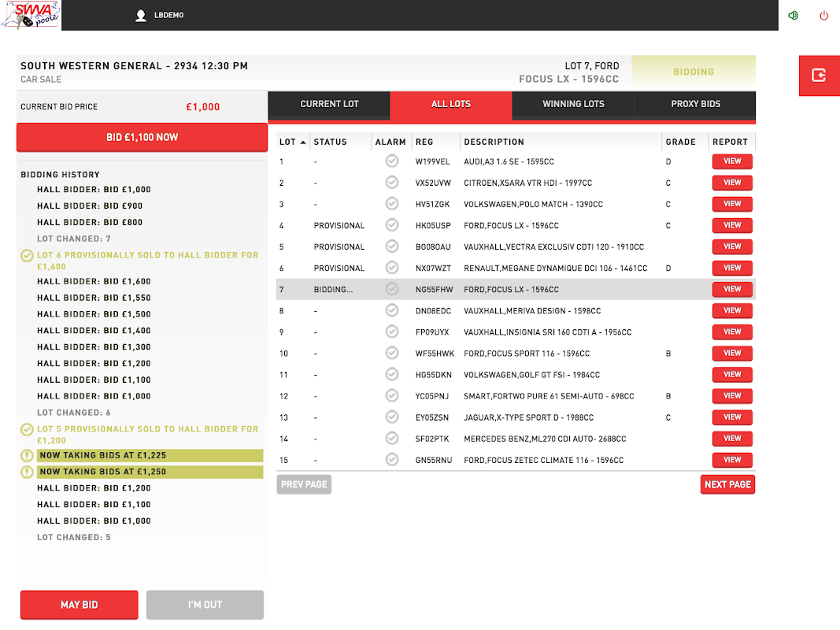
Task: Toggle alarm for lot 12 Smart Fortwo
Action: coord(392,396)
